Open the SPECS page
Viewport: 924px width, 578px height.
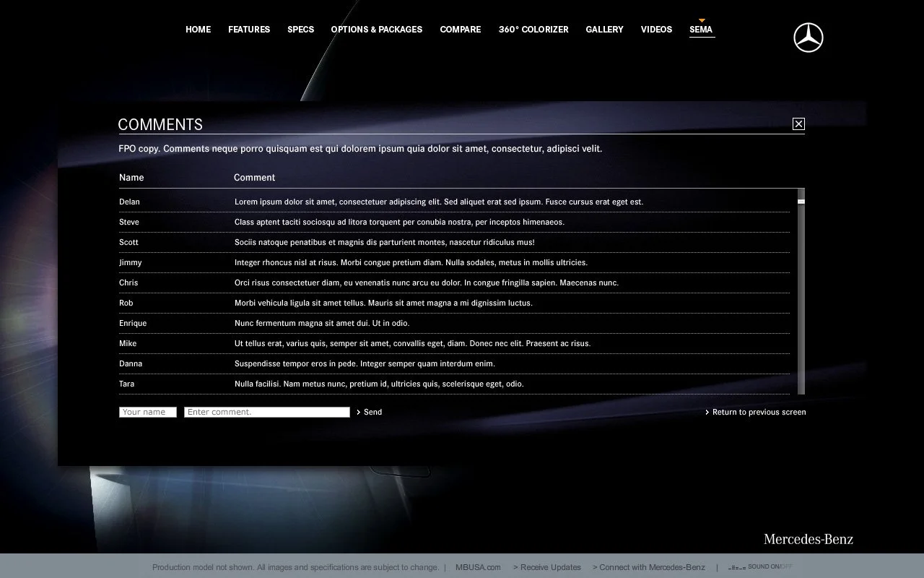click(300, 30)
